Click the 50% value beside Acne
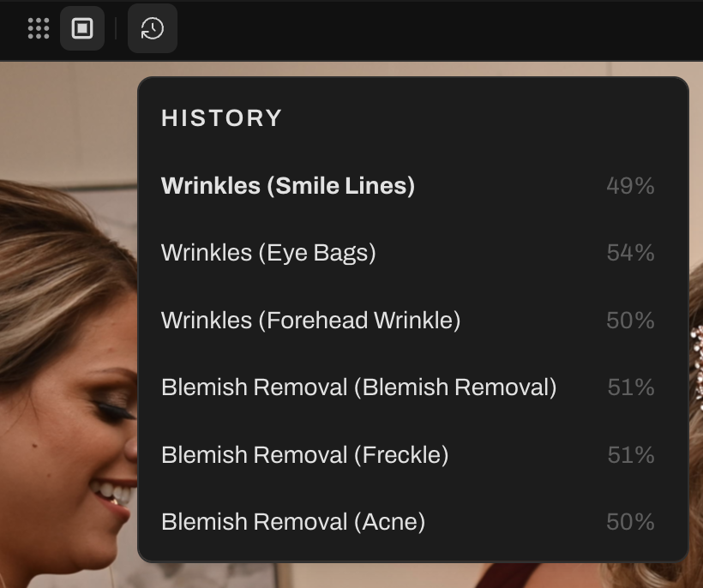The height and width of the screenshot is (588, 703). pyautogui.click(x=630, y=522)
